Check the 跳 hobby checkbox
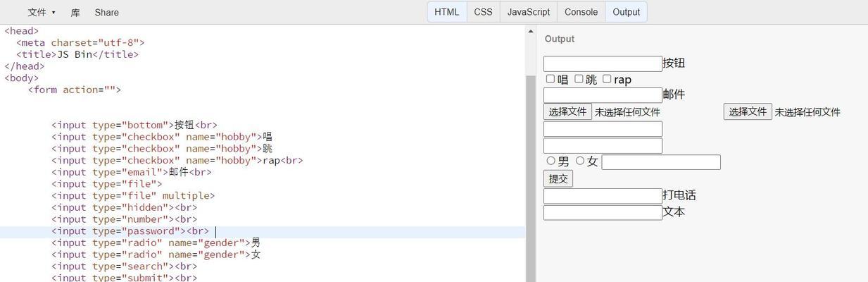Viewport: 868px width, 282px height. pyautogui.click(x=579, y=79)
